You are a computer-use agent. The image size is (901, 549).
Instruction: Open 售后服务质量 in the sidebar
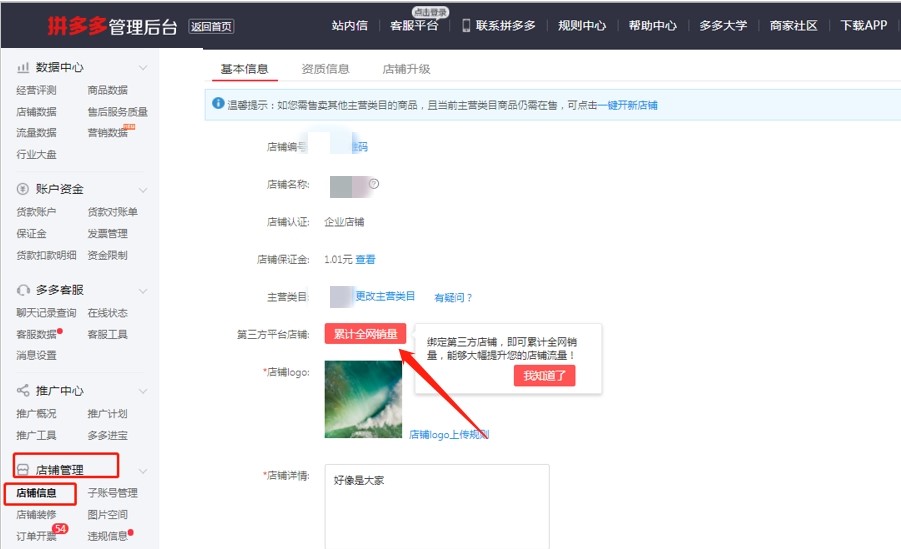tap(117, 112)
